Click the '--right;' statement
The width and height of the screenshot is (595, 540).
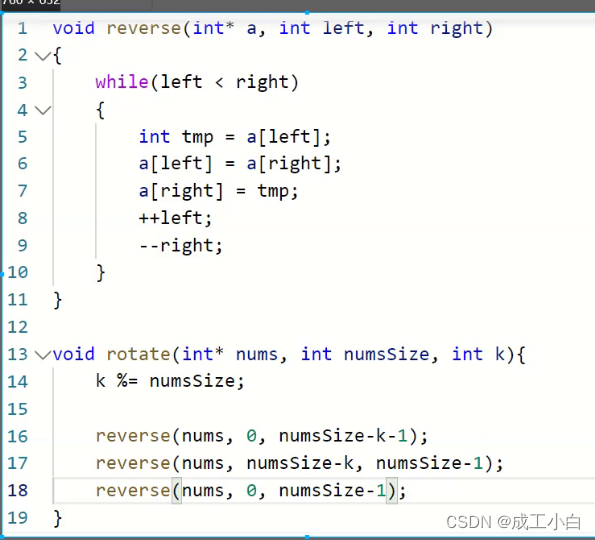(181, 246)
